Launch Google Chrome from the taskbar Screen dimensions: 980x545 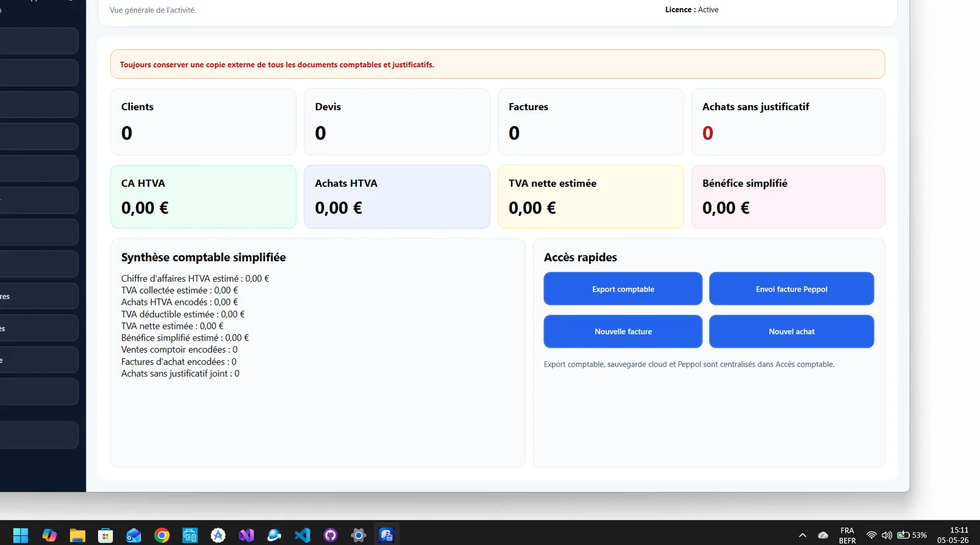[x=162, y=535]
